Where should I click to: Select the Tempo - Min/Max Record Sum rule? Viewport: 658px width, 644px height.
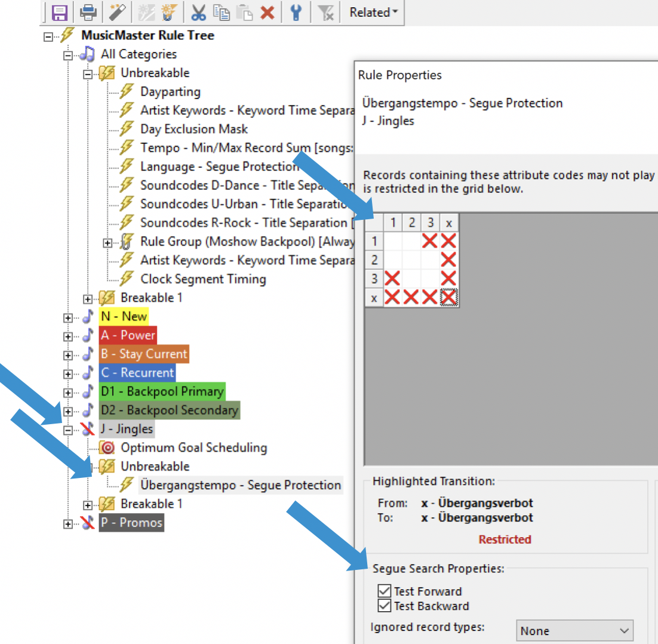click(x=247, y=148)
